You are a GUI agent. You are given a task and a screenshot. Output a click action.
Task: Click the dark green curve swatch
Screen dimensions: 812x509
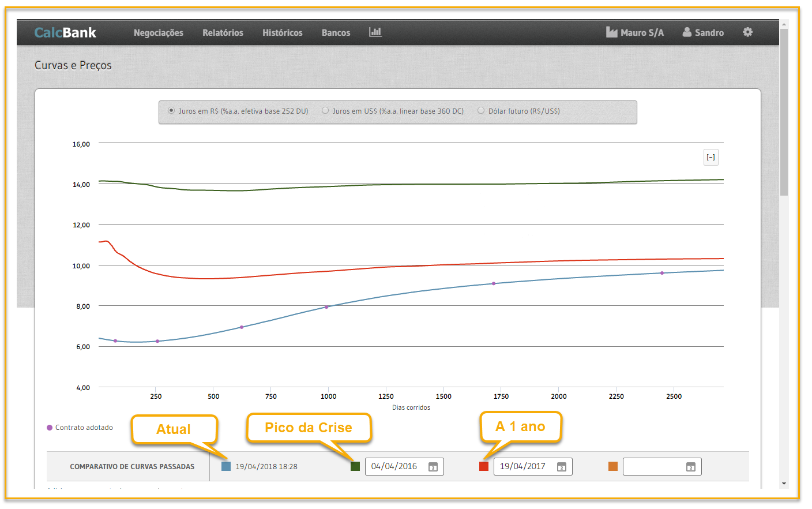pos(355,466)
